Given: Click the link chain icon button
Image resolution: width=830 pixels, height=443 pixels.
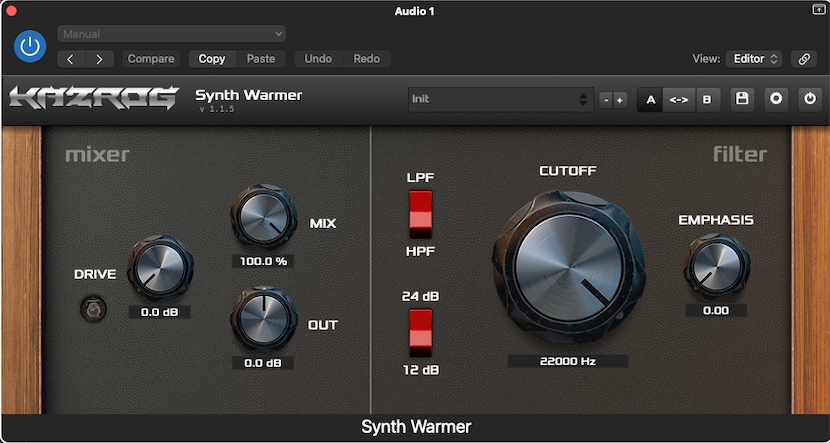Looking at the screenshot, I should pyautogui.click(x=804, y=59).
